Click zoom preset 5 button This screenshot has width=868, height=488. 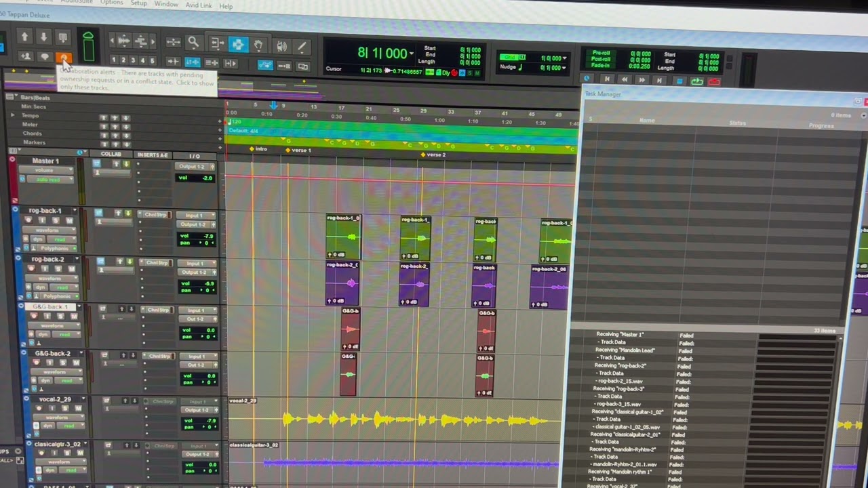[152, 61]
